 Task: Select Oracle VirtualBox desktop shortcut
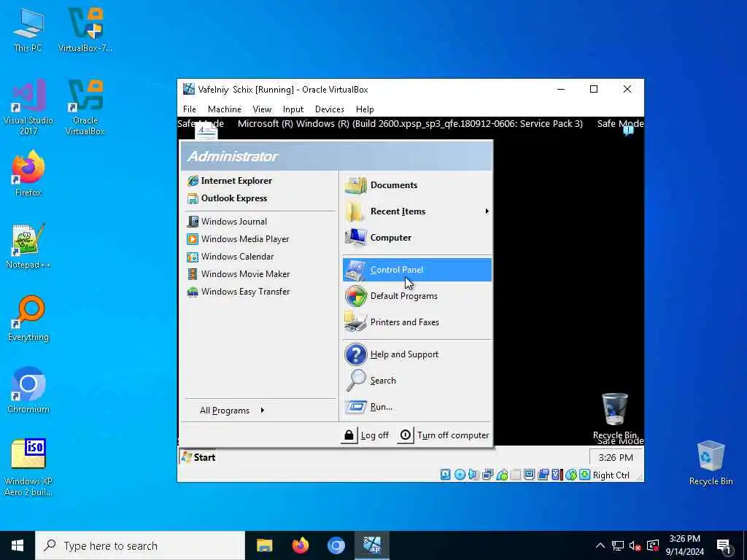click(x=85, y=107)
